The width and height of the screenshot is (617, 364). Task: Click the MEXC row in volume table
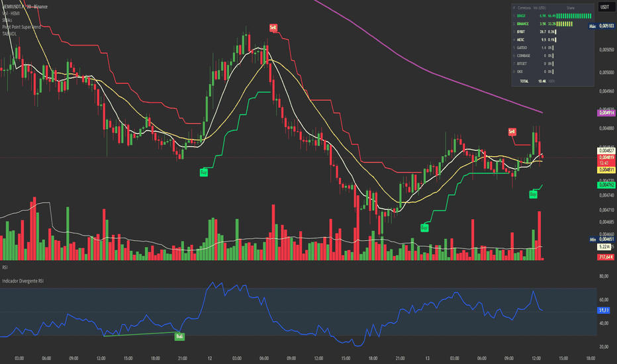click(x=553, y=40)
